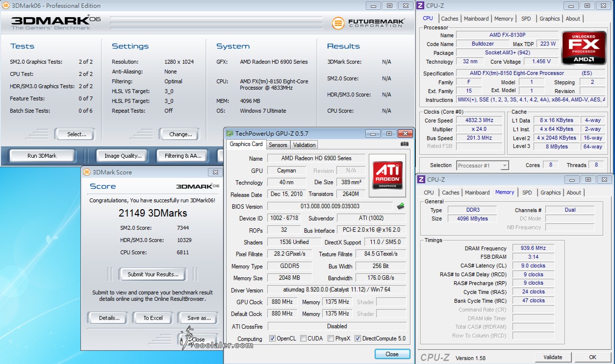Click the Run 3DMark button
The image size is (615, 364).
42,156
